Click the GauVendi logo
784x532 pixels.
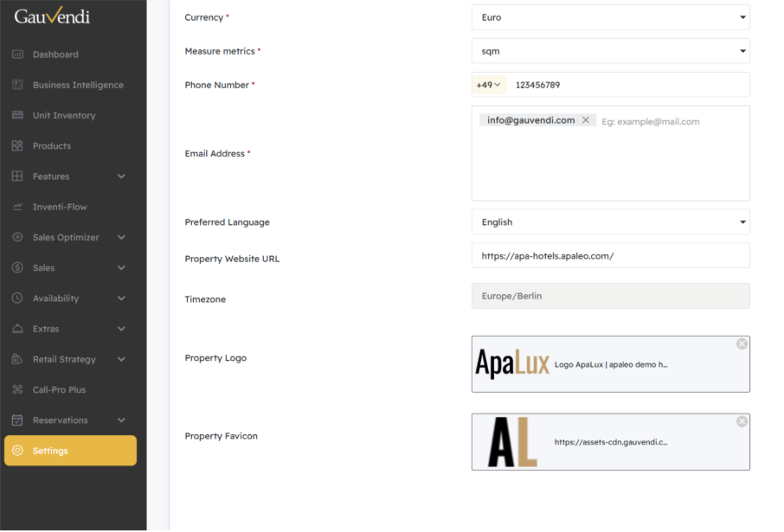pos(52,16)
